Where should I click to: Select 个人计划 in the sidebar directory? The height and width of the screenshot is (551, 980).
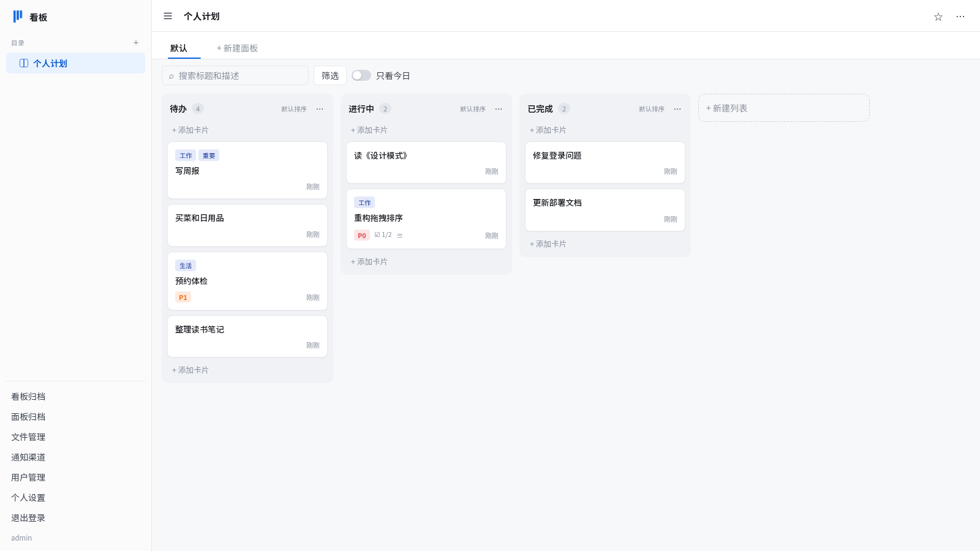pos(75,63)
